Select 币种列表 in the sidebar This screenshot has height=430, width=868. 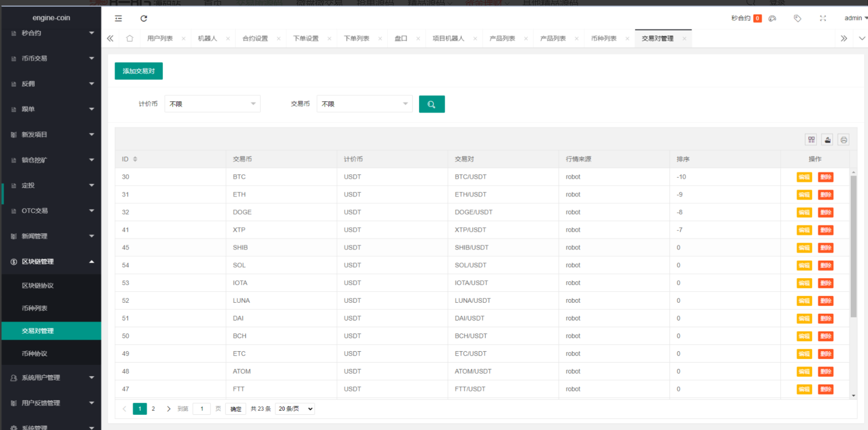(x=35, y=308)
